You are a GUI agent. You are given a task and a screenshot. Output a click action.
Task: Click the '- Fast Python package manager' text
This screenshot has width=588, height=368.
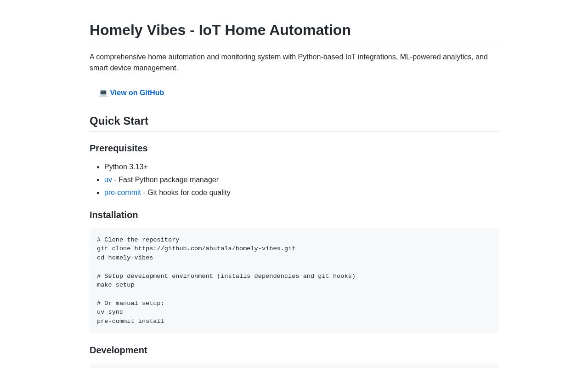tap(166, 180)
